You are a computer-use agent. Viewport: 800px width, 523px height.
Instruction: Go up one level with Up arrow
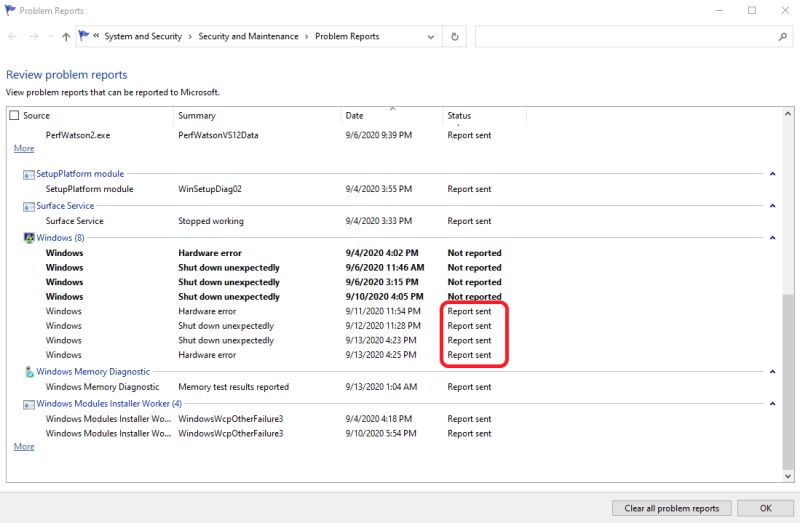[x=66, y=36]
